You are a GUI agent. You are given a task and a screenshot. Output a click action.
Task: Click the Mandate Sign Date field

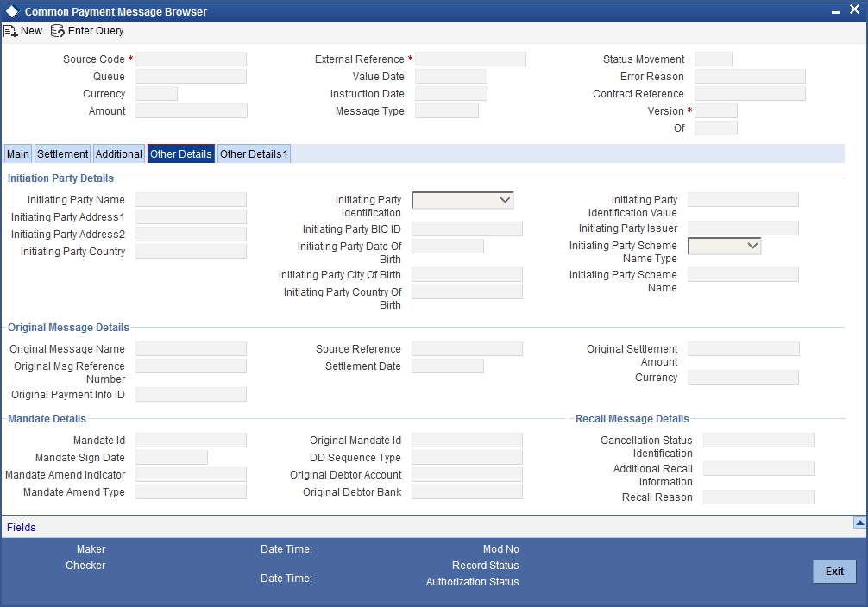pyautogui.click(x=172, y=458)
